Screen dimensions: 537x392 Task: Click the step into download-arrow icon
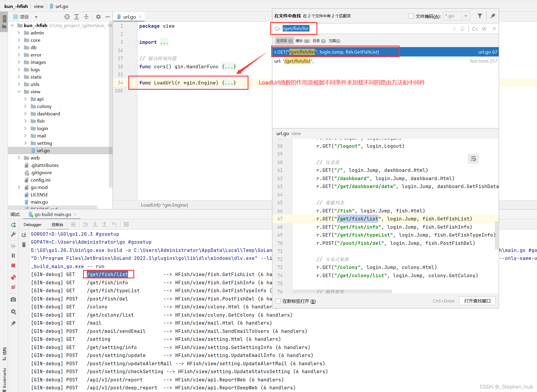tap(95, 225)
